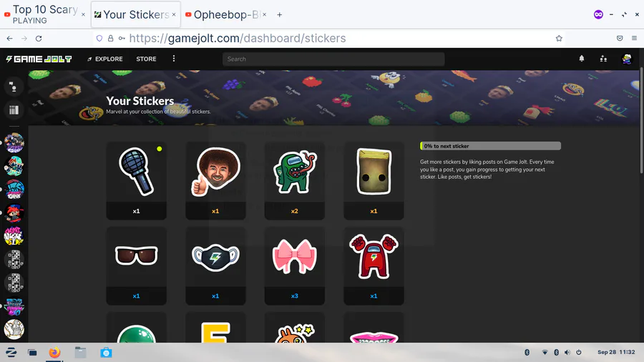
Task: Open the Explore page
Action: click(x=104, y=59)
